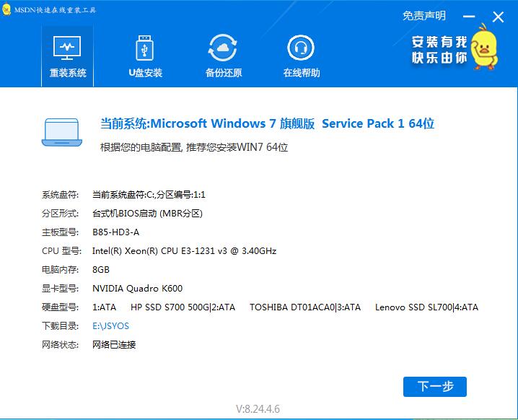This screenshot has width=518, height=420.
Task: Switch to the U盘安装 tab label
Action: click(145, 73)
